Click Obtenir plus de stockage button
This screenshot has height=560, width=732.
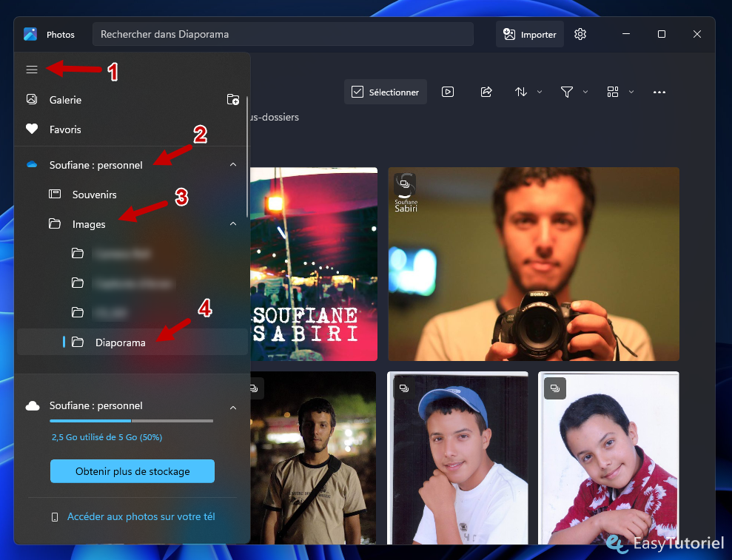132,471
